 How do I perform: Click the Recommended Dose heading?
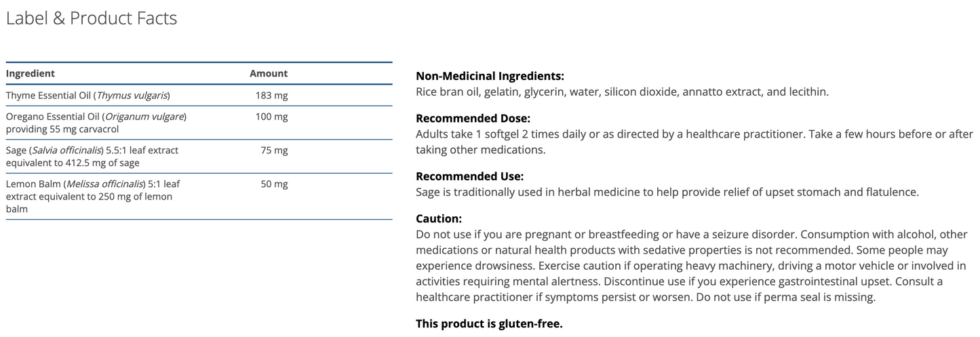click(x=473, y=119)
